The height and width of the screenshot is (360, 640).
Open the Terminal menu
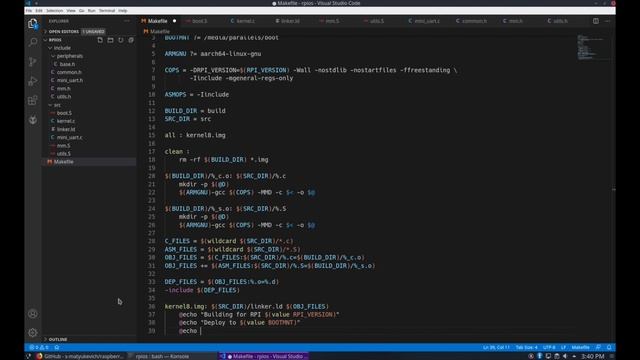(x=107, y=11)
